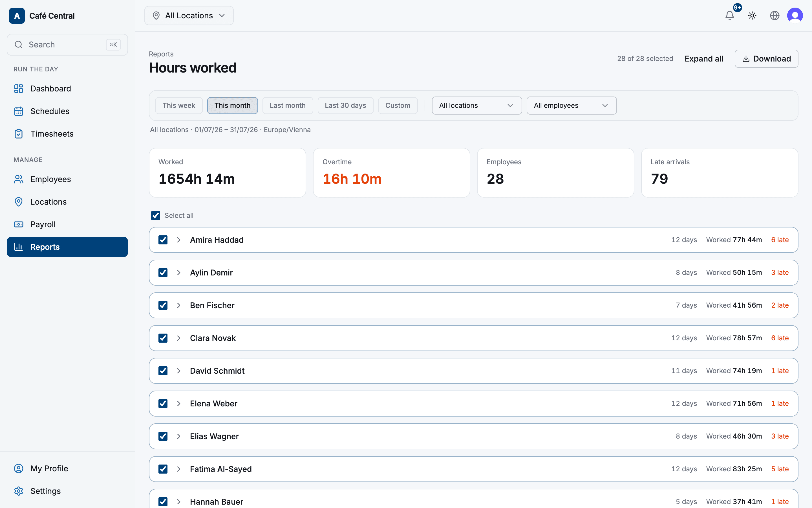Select the Last 30 days range tab

345,106
